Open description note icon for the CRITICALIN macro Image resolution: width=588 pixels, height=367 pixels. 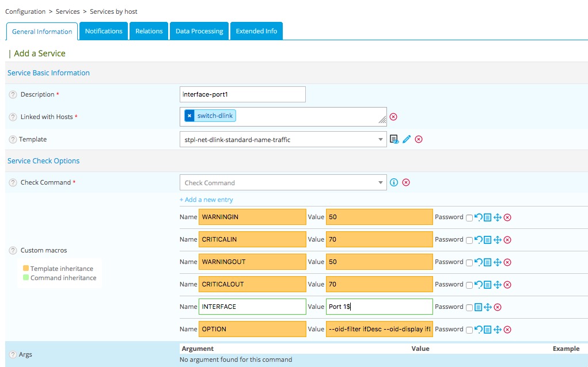pos(487,240)
